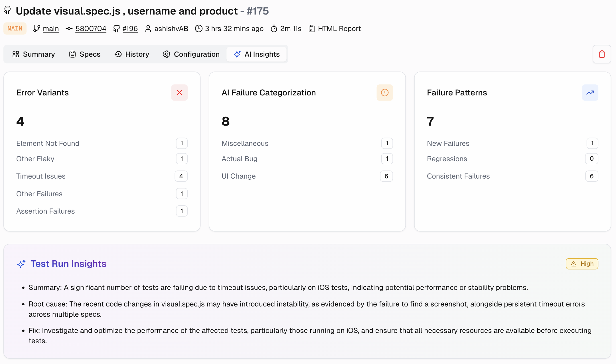This screenshot has height=364, width=616.
Task: Click the Timeout Issues count badge
Action: [x=181, y=176]
